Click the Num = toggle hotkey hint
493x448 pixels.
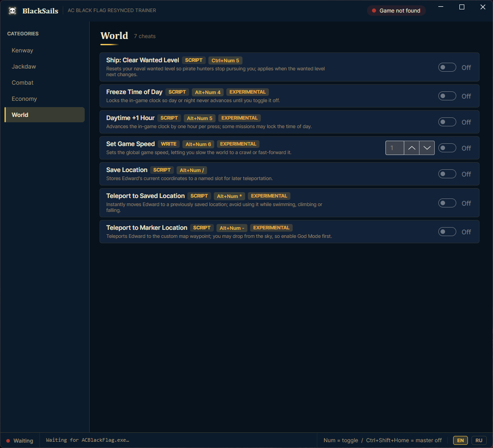click(341, 440)
